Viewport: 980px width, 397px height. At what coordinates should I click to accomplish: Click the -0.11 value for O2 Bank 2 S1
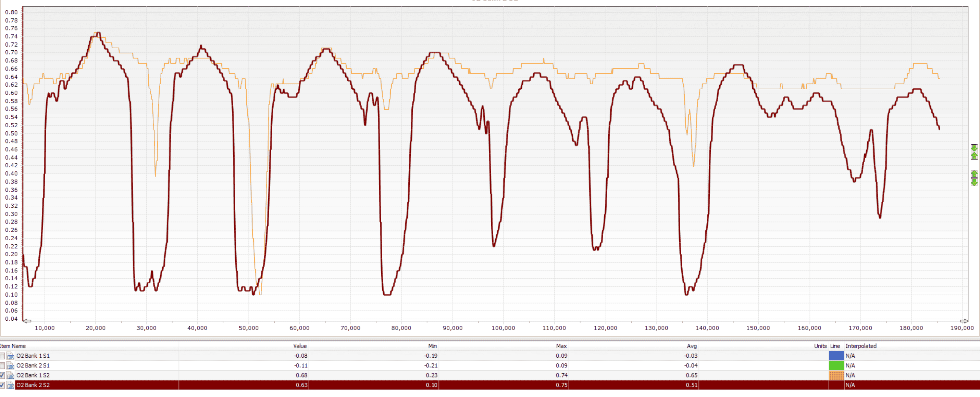click(300, 366)
